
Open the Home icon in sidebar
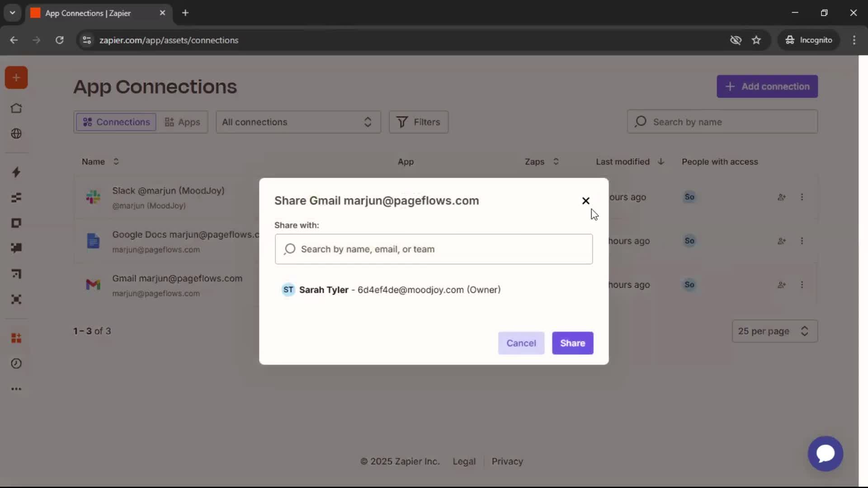coord(16,108)
